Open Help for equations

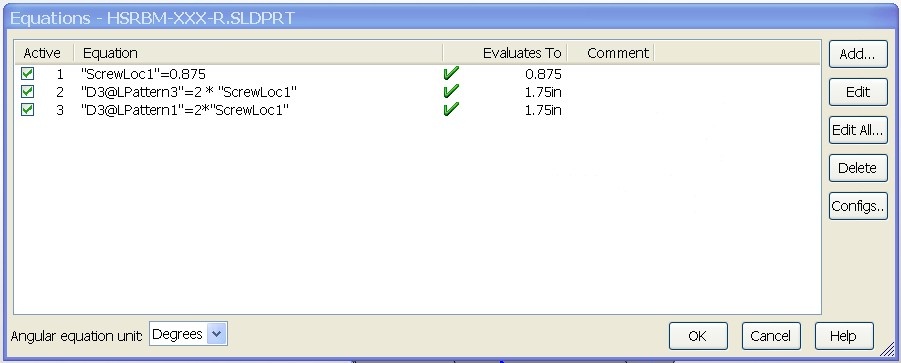pyautogui.click(x=844, y=336)
